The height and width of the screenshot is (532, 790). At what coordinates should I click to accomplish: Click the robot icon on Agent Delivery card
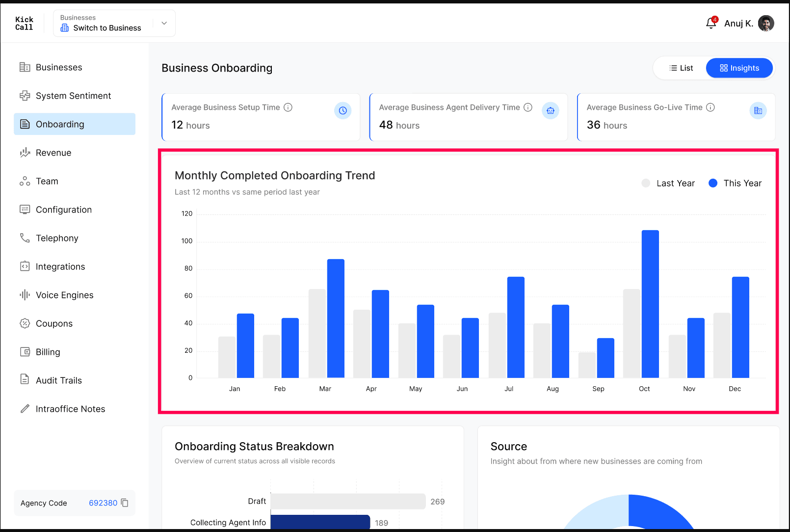pos(550,111)
